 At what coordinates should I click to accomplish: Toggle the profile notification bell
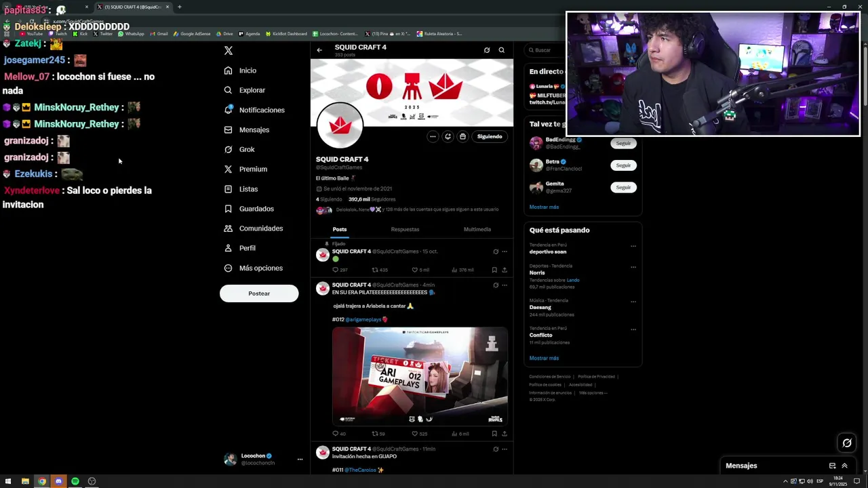point(448,136)
